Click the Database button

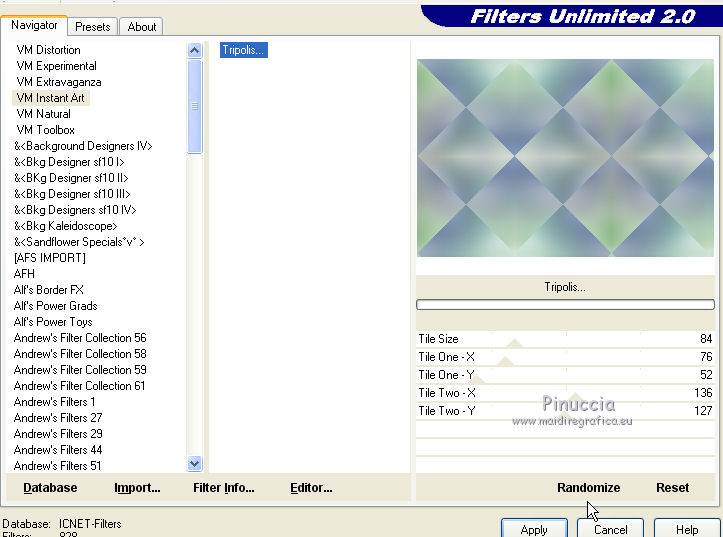50,488
